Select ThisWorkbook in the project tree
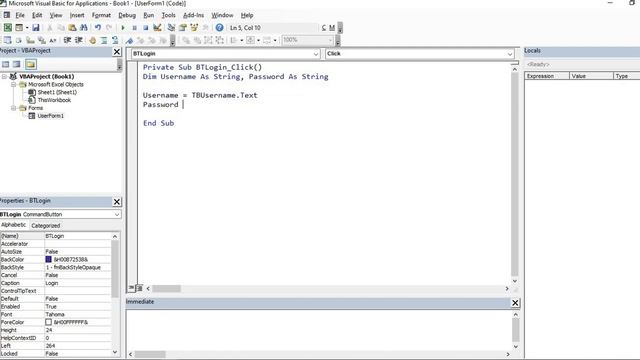The height and width of the screenshot is (360, 640). coord(54,100)
